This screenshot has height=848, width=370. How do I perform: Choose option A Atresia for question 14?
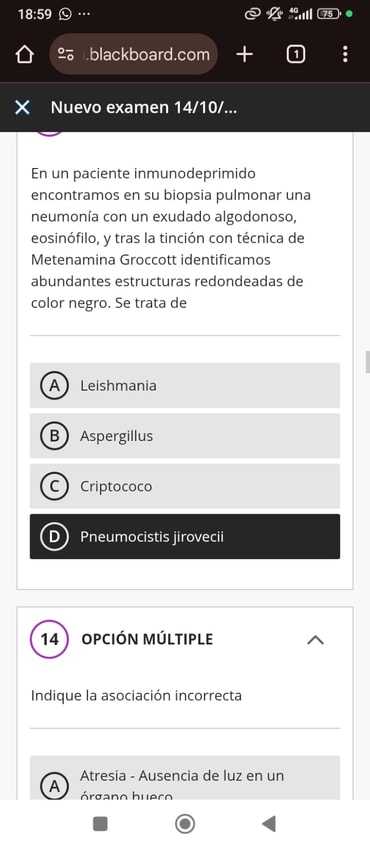(185, 778)
